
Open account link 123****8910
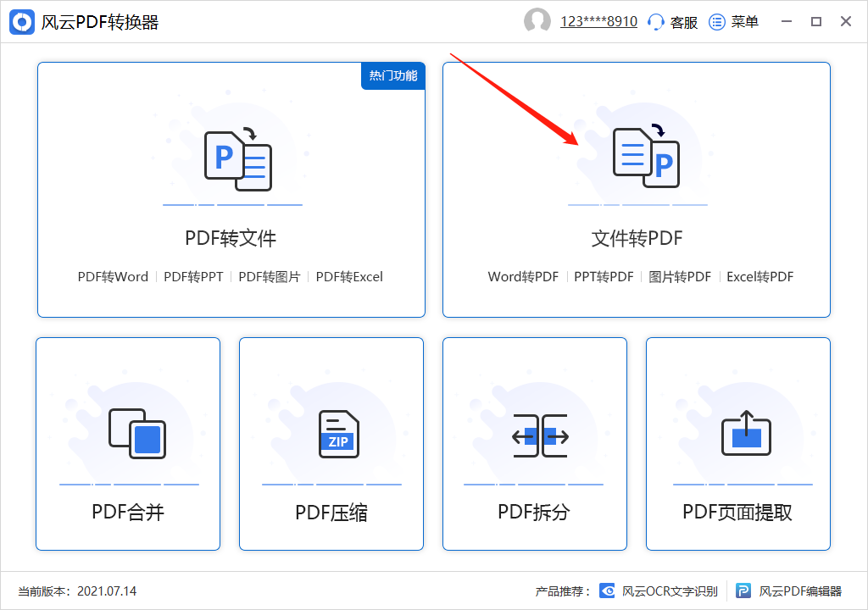(x=598, y=21)
